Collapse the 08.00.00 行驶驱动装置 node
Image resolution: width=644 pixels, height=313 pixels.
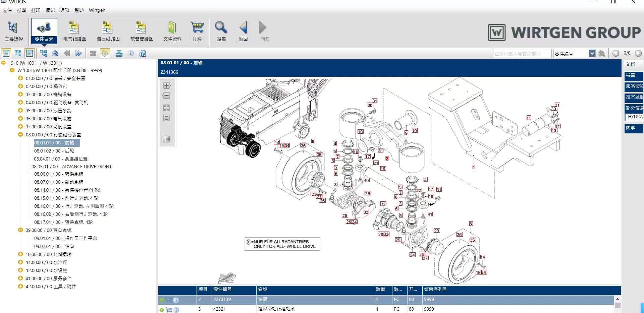click(20, 135)
